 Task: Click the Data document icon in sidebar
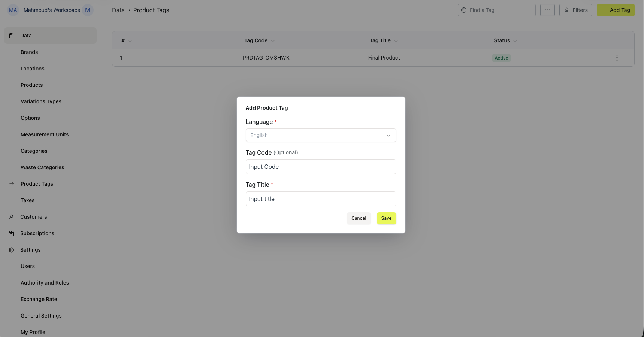click(12, 36)
